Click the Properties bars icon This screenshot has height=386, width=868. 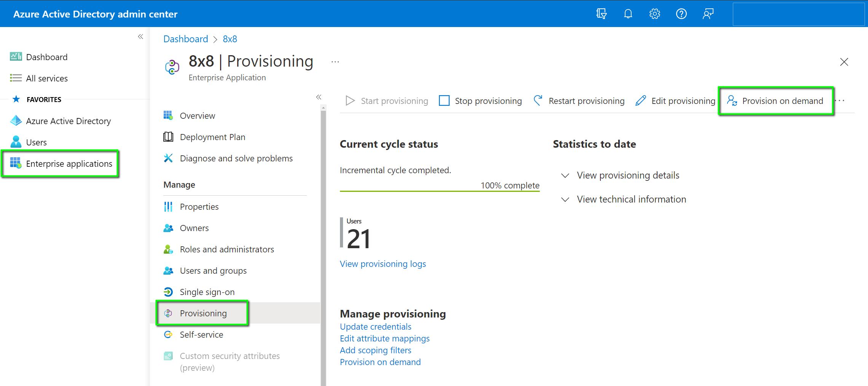click(168, 206)
